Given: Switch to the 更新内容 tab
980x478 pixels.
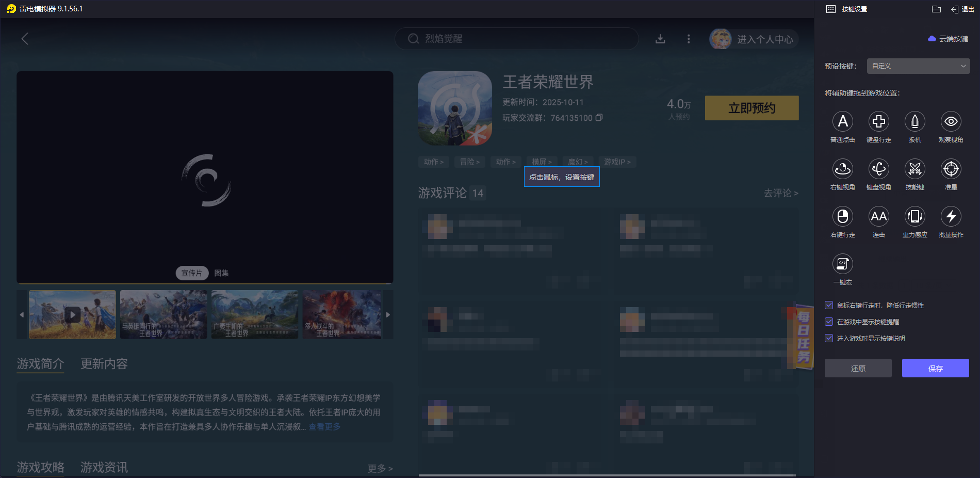Looking at the screenshot, I should tap(104, 364).
